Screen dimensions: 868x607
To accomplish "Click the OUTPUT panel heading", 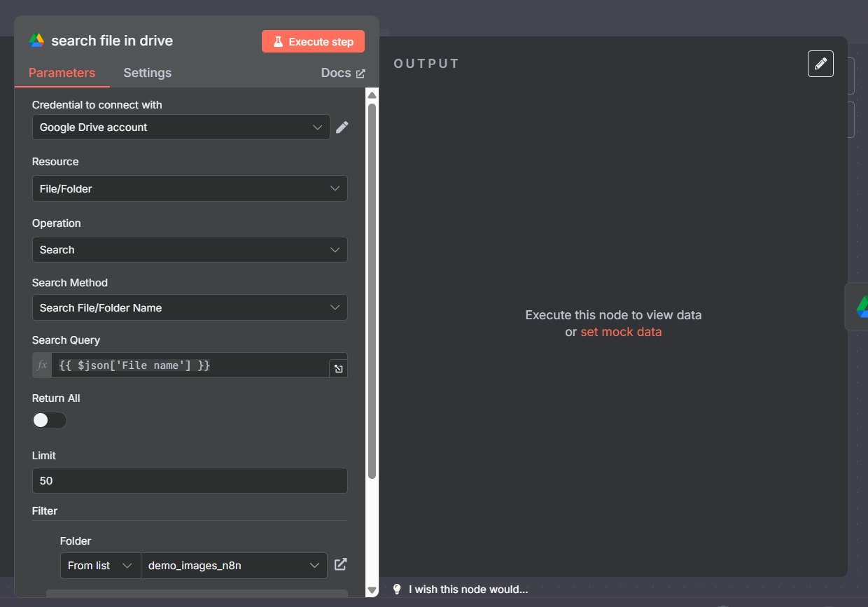I will pyautogui.click(x=426, y=64).
